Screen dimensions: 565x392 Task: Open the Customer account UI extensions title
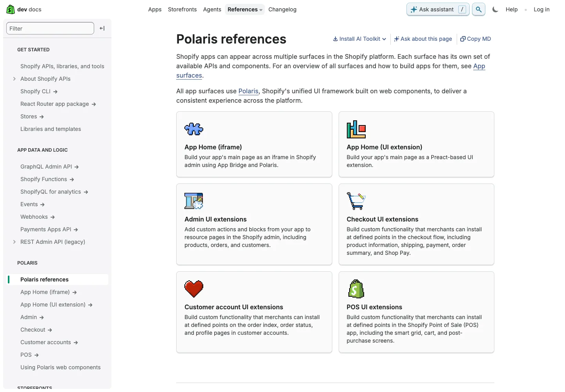(x=234, y=307)
